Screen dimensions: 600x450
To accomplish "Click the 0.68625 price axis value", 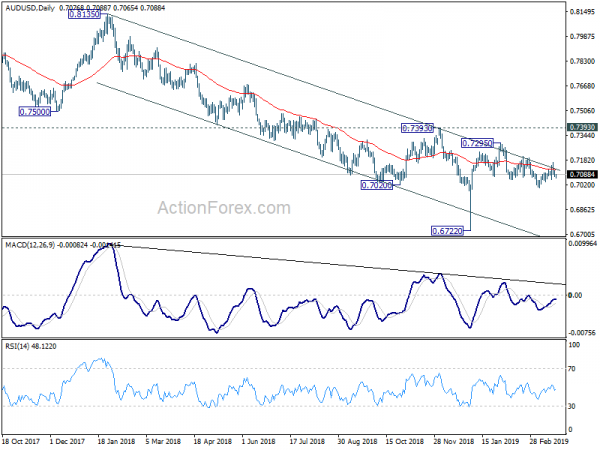I will tap(582, 210).
